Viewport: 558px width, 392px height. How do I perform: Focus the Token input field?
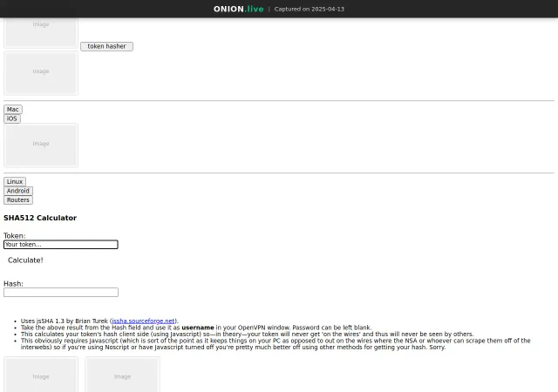61,245
